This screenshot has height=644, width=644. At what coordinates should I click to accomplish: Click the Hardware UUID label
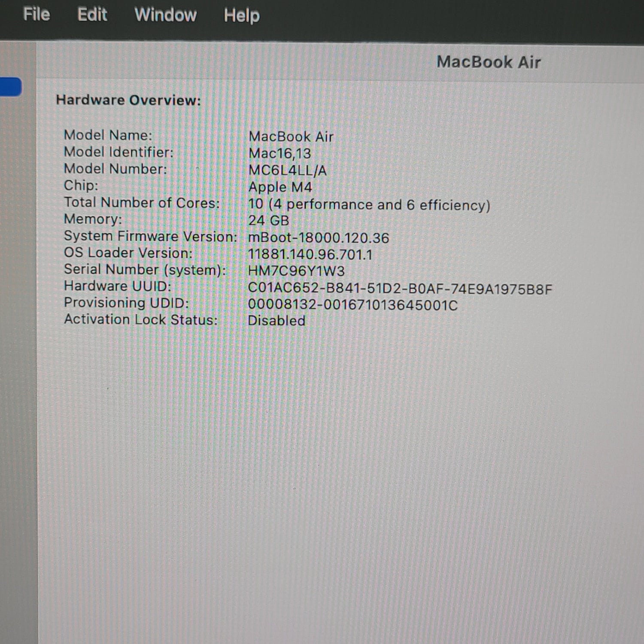(118, 286)
